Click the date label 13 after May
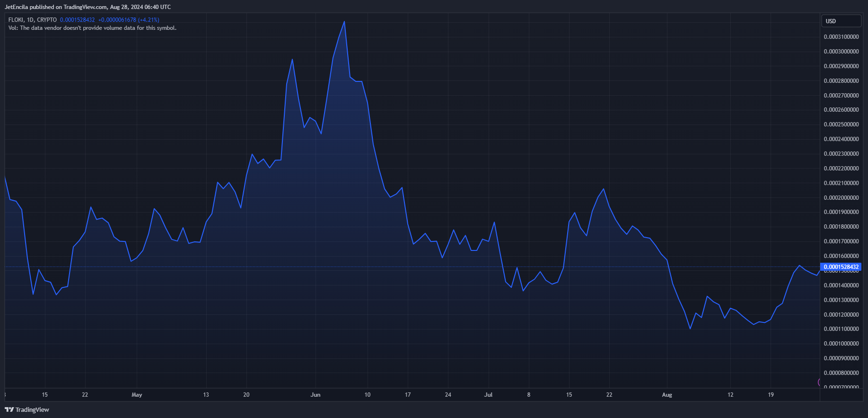Image resolution: width=868 pixels, height=418 pixels. (206, 395)
